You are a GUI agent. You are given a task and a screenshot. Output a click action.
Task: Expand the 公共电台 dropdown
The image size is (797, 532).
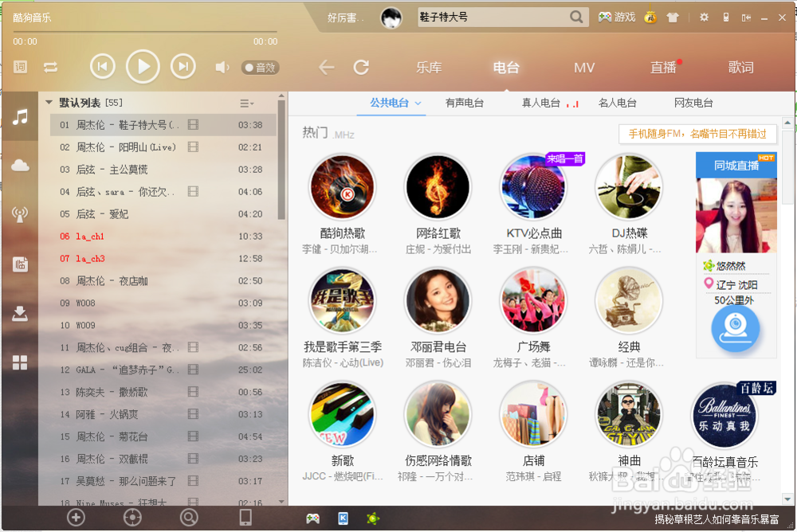coord(419,103)
